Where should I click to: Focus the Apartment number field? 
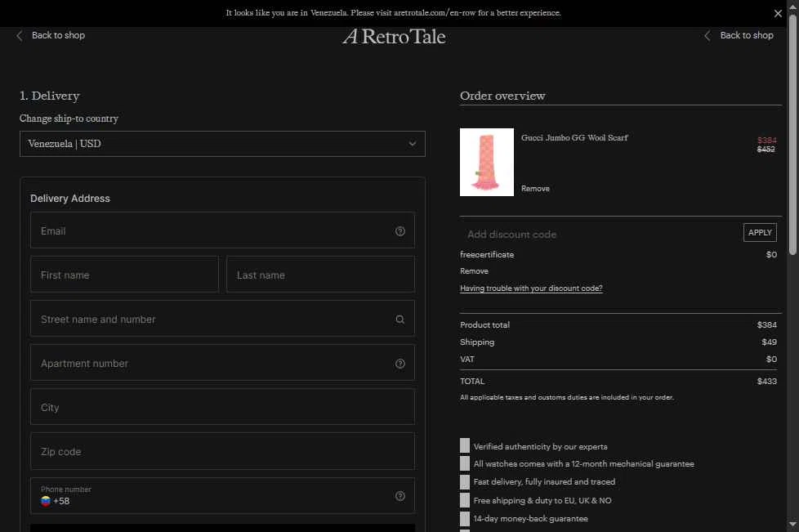coord(222,363)
